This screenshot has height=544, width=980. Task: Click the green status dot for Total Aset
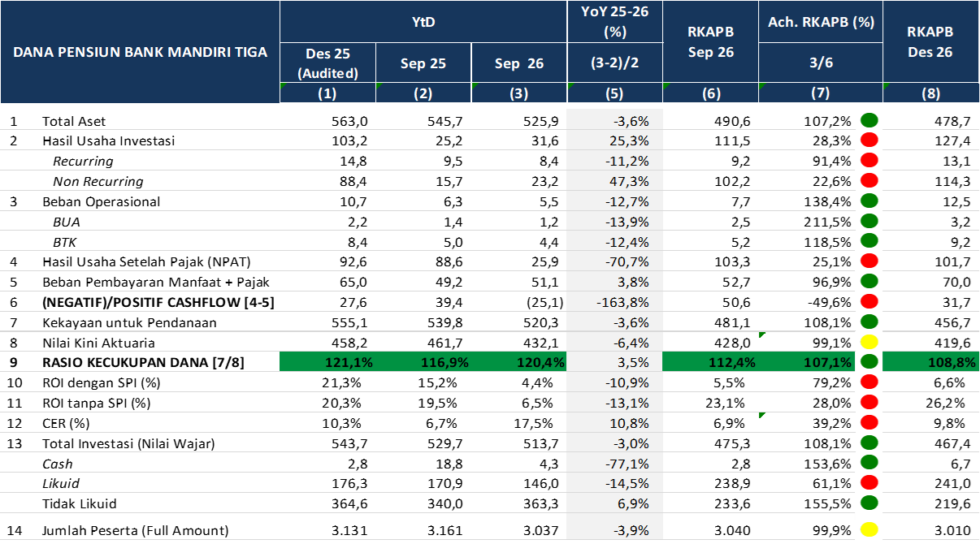(869, 121)
